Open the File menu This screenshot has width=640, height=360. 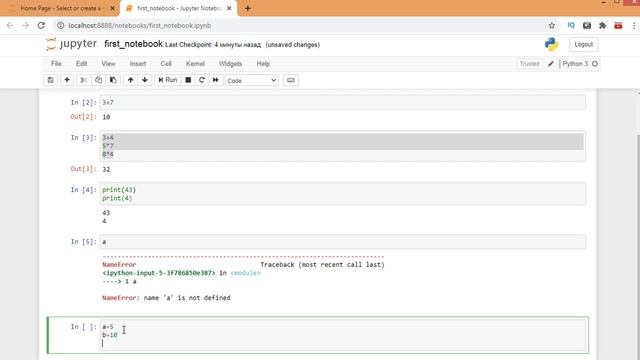pyautogui.click(x=56, y=64)
